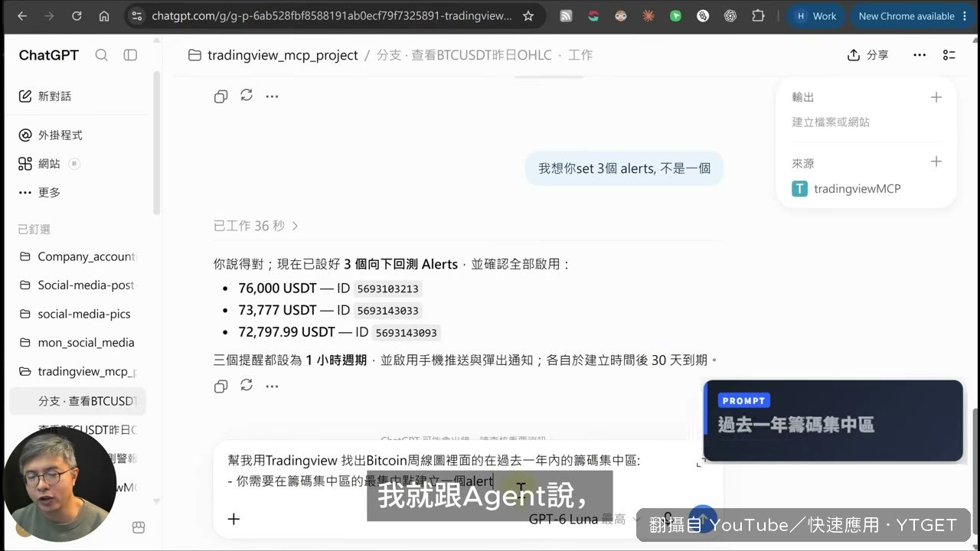
Task: Open more options under alerts response
Action: 272,386
